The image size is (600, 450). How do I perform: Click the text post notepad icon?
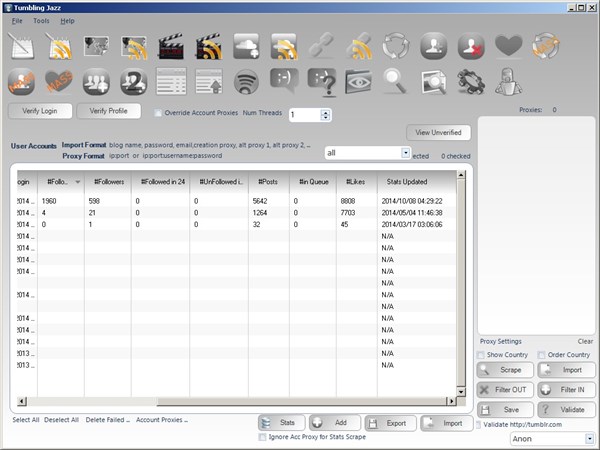click(21, 47)
